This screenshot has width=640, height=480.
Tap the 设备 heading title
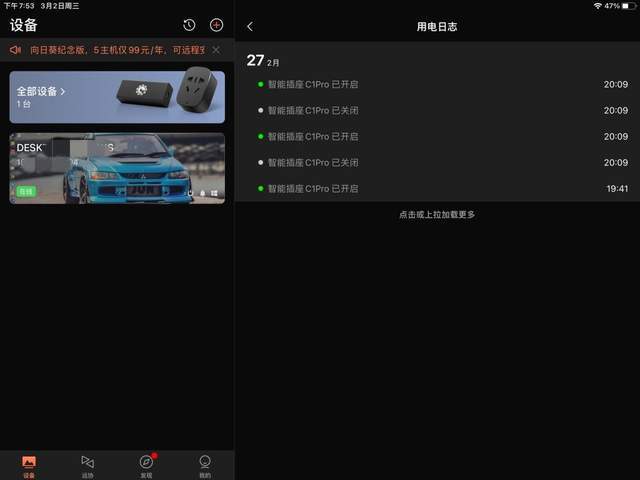pyautogui.click(x=24, y=25)
